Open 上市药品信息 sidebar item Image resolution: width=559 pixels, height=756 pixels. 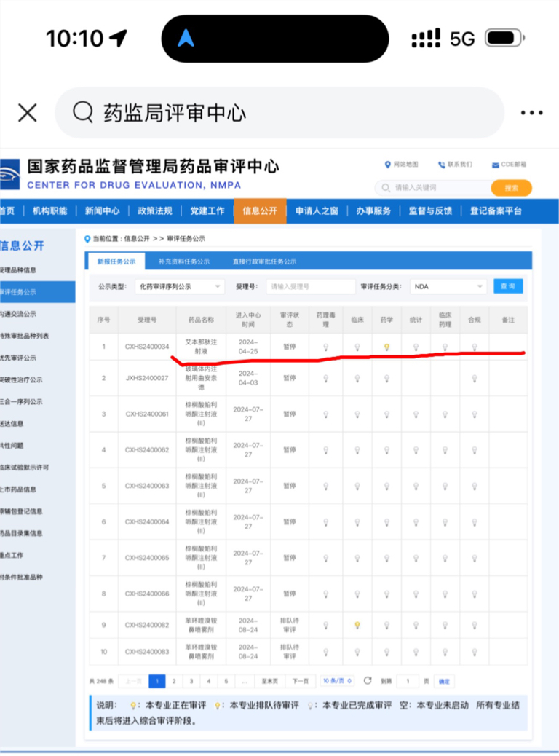coord(18,489)
